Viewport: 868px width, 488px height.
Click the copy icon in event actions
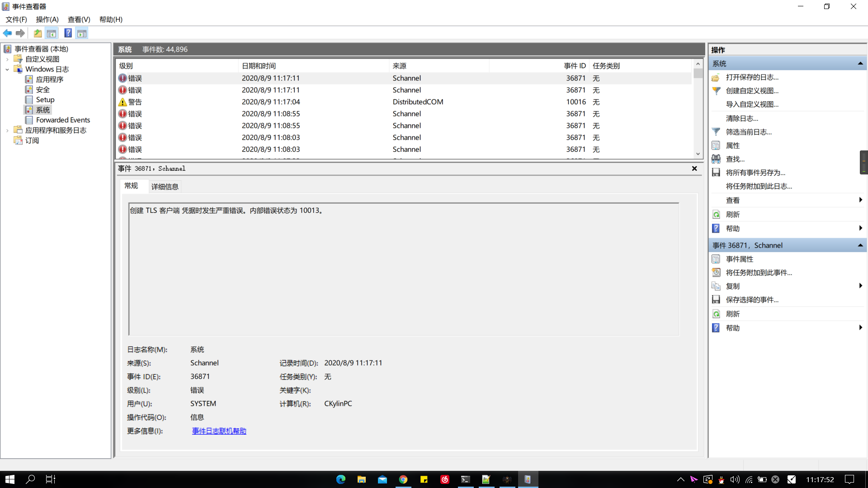pos(716,286)
